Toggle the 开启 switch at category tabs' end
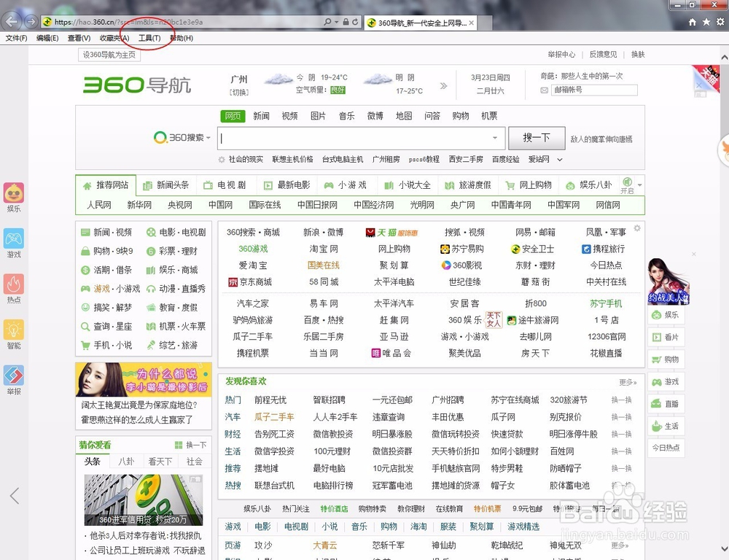Image resolution: width=729 pixels, height=560 pixels. pos(627,184)
